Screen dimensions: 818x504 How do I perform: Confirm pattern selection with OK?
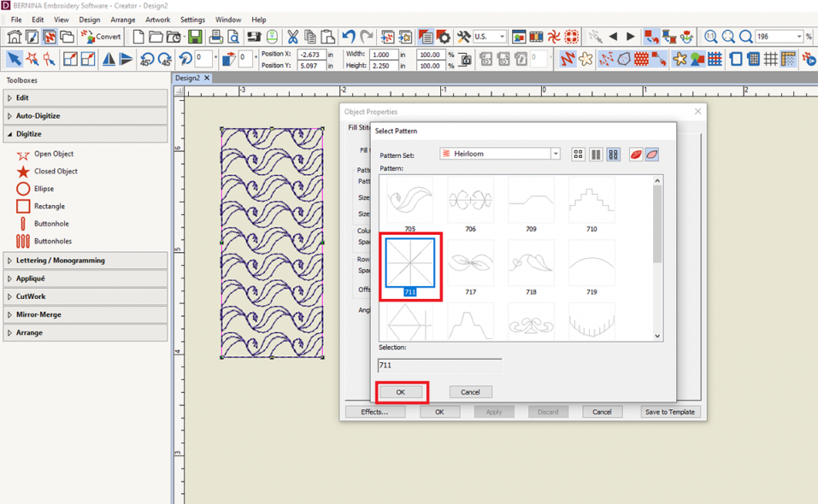(x=401, y=392)
